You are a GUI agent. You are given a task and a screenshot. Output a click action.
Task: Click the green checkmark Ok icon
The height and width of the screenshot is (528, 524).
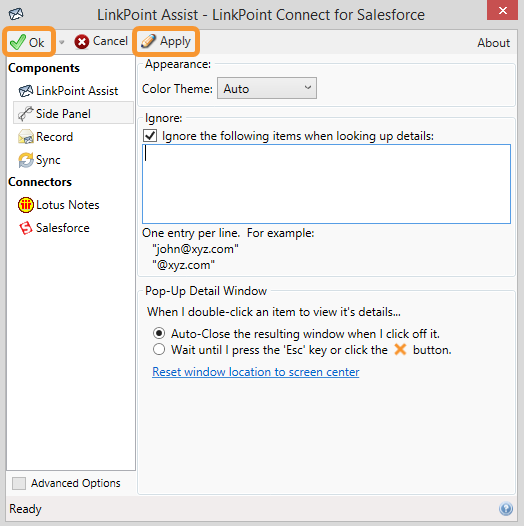pos(18,42)
